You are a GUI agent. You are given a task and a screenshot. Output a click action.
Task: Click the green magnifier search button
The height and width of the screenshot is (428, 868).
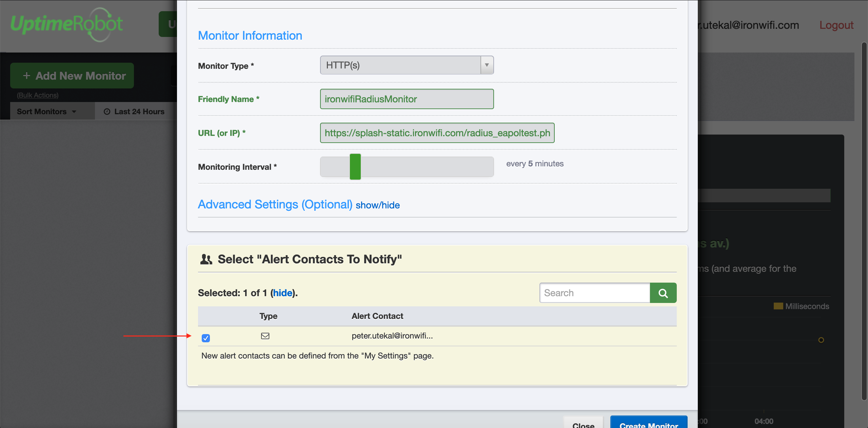click(x=663, y=292)
